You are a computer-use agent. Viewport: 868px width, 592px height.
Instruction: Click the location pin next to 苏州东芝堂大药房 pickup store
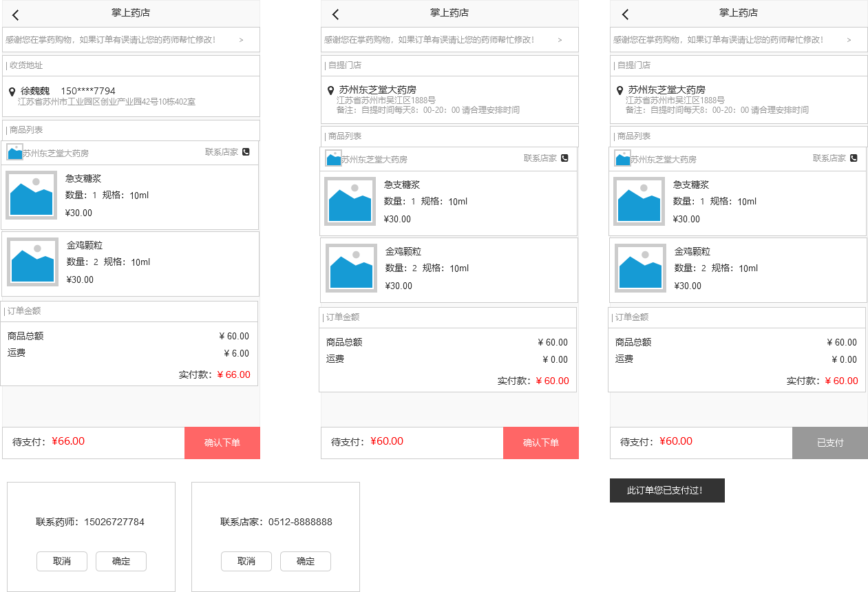330,89
